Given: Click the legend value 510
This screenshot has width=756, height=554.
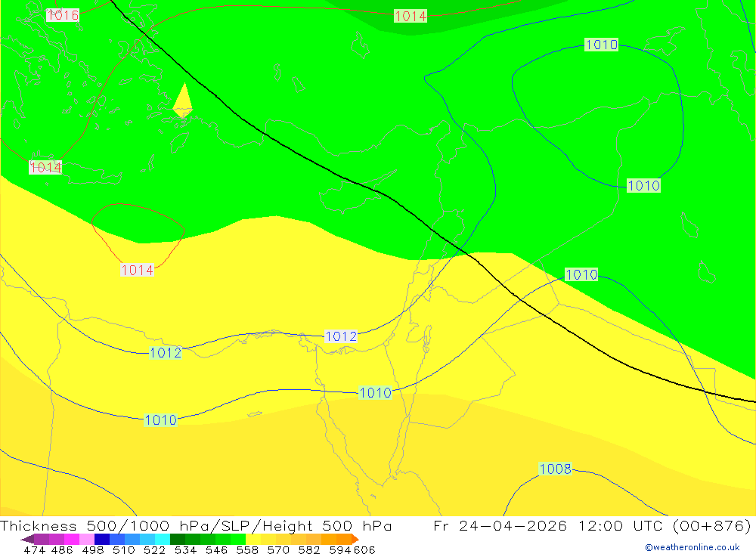Looking at the screenshot, I should tap(124, 549).
